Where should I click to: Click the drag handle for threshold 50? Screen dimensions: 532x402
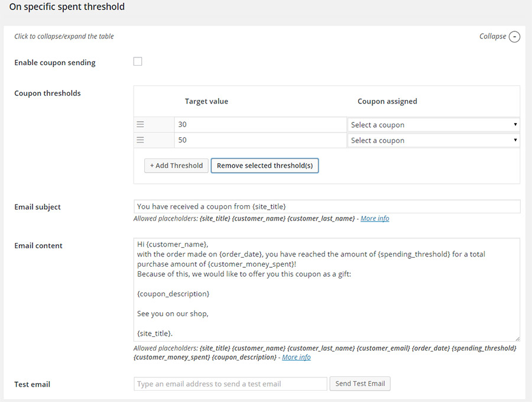tap(141, 140)
